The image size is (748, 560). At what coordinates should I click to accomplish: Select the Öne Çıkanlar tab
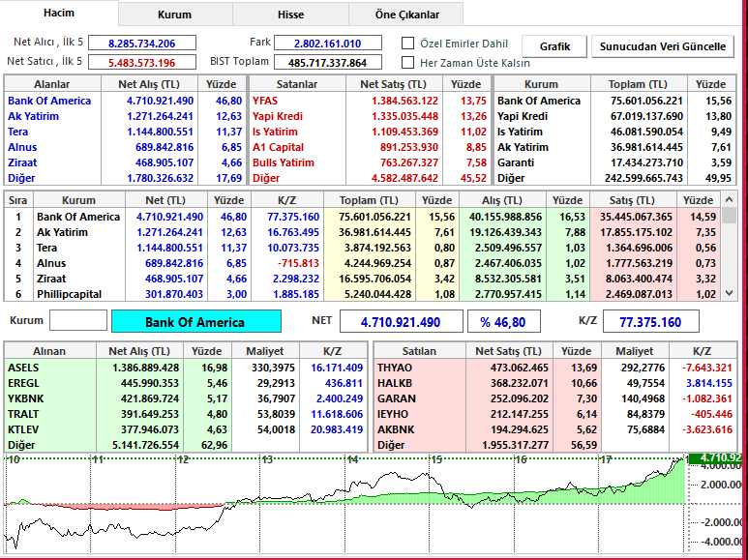[x=406, y=15]
